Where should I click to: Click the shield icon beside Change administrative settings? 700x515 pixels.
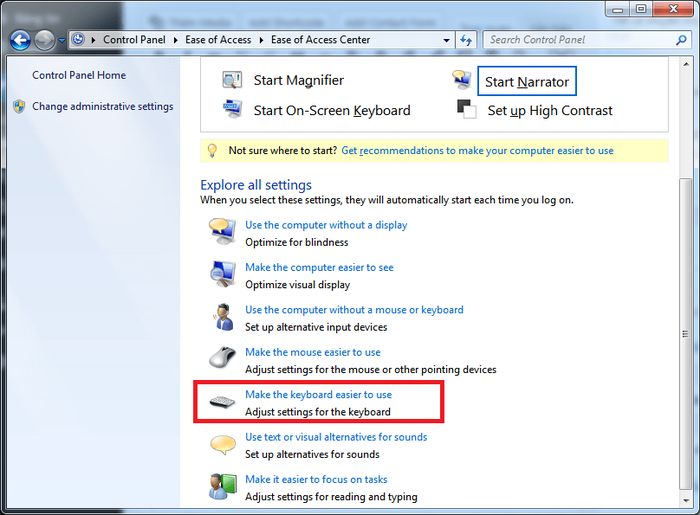tap(19, 107)
